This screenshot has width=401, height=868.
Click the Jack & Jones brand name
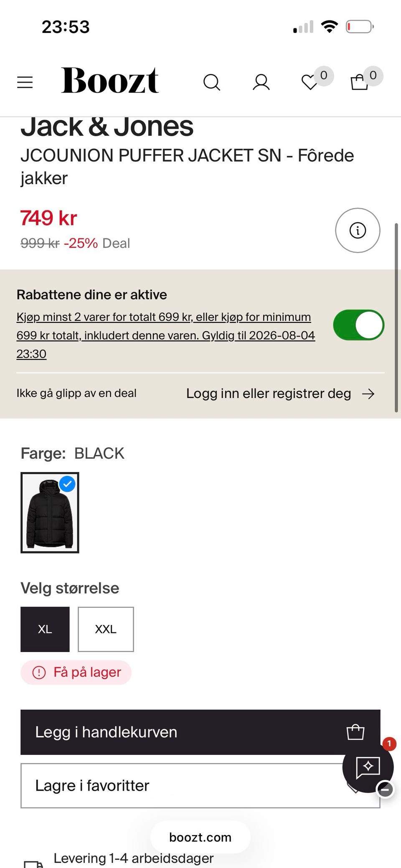pyautogui.click(x=107, y=127)
